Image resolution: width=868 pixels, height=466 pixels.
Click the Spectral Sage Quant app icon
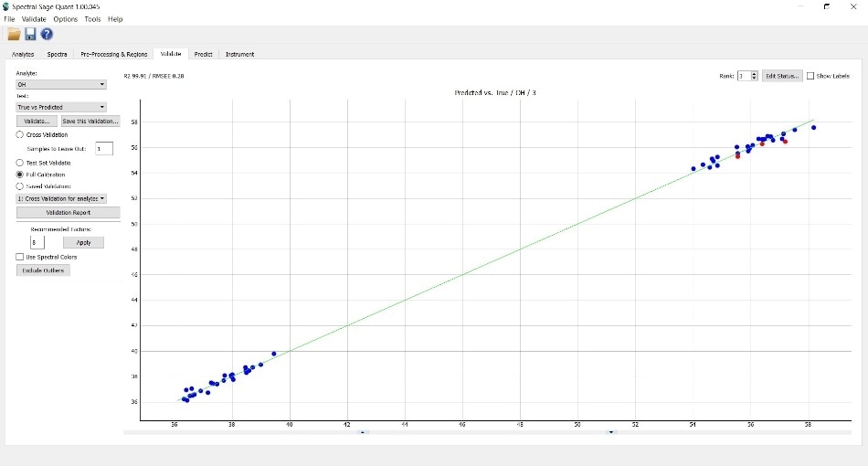(6, 6)
